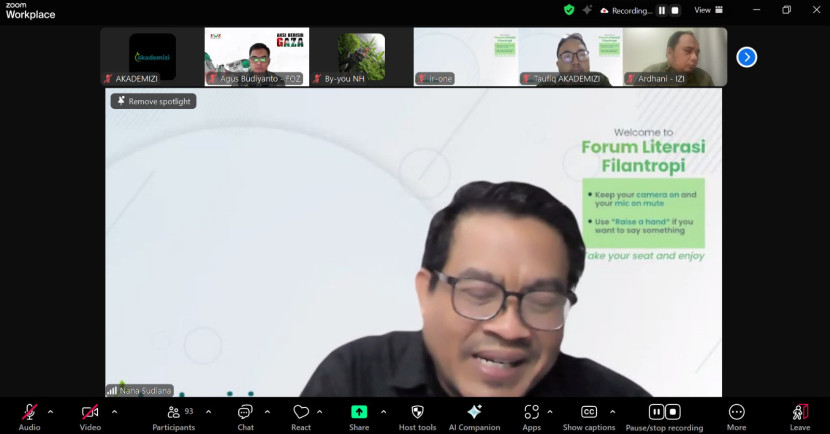
Task: Expand the share options arrow beside Share
Action: [383, 411]
